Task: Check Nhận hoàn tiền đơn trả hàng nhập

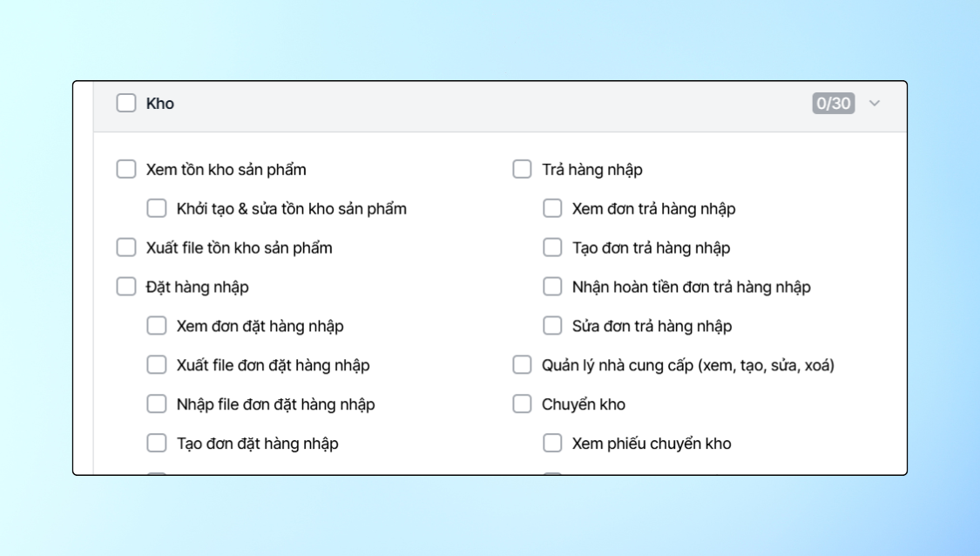Action: [x=552, y=287]
